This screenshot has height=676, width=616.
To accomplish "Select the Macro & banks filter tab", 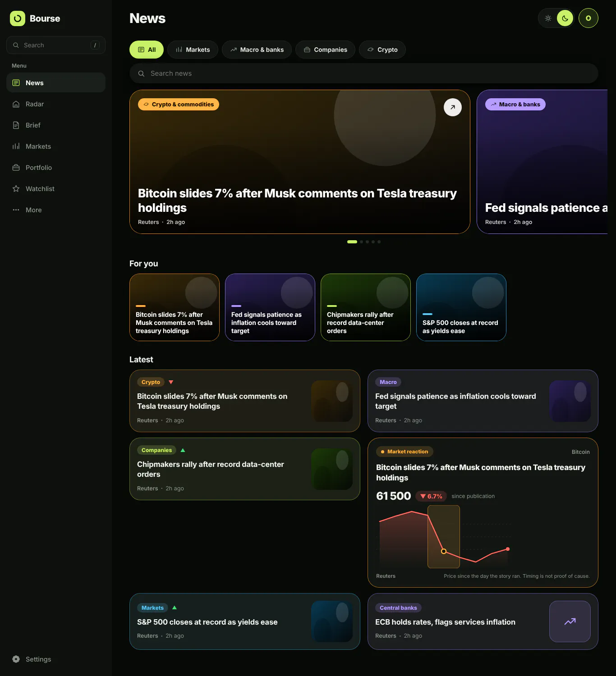I will [x=257, y=50].
